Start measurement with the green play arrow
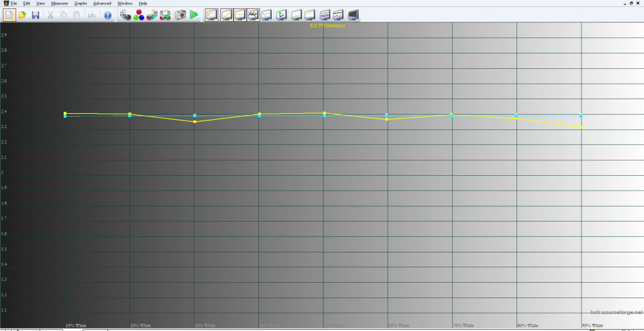Viewport: 644px width, 331px height. (194, 14)
